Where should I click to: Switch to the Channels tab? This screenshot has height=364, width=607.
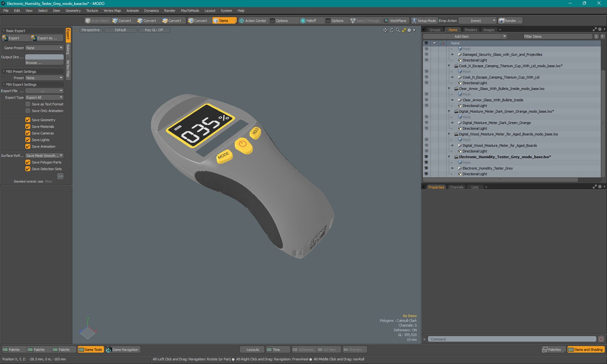point(456,187)
